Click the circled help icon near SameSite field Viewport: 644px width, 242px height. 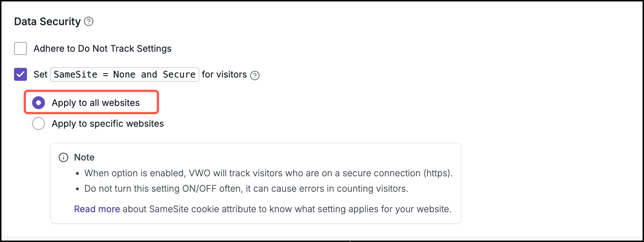(255, 75)
